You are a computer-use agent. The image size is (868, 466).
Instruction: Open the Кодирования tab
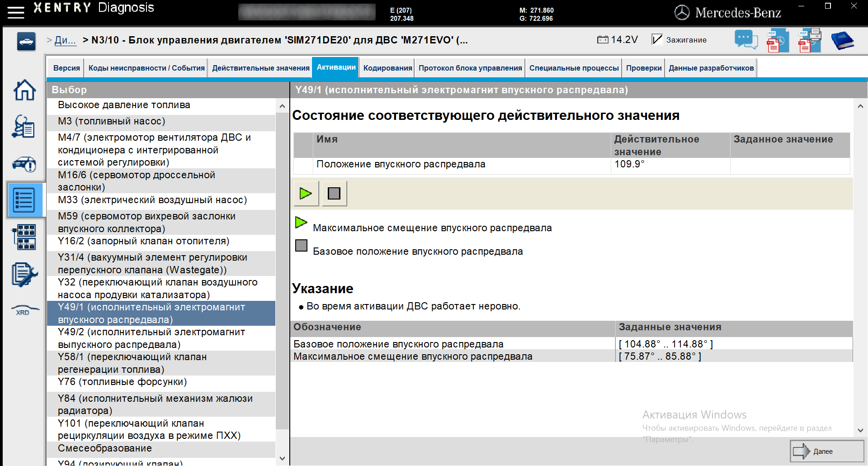click(x=387, y=68)
